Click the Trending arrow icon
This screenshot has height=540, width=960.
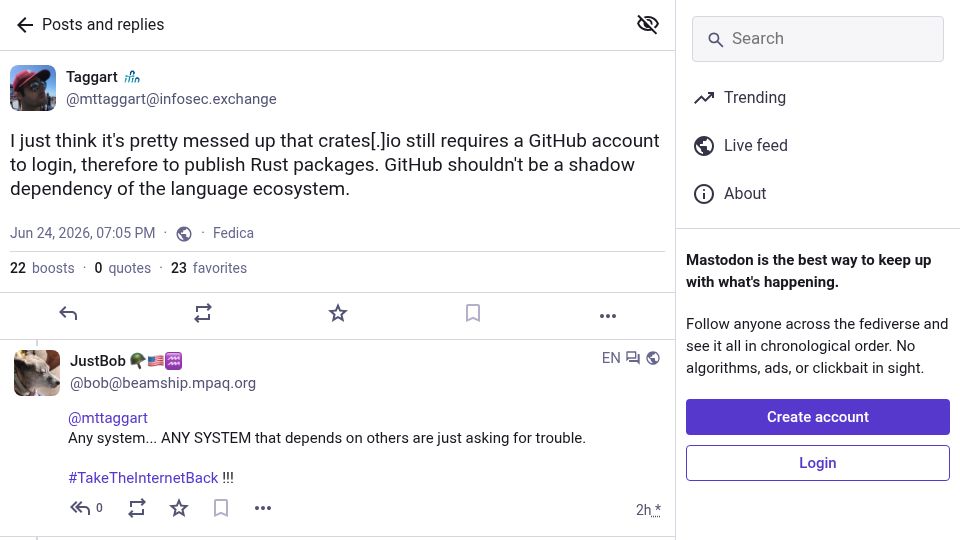point(703,98)
